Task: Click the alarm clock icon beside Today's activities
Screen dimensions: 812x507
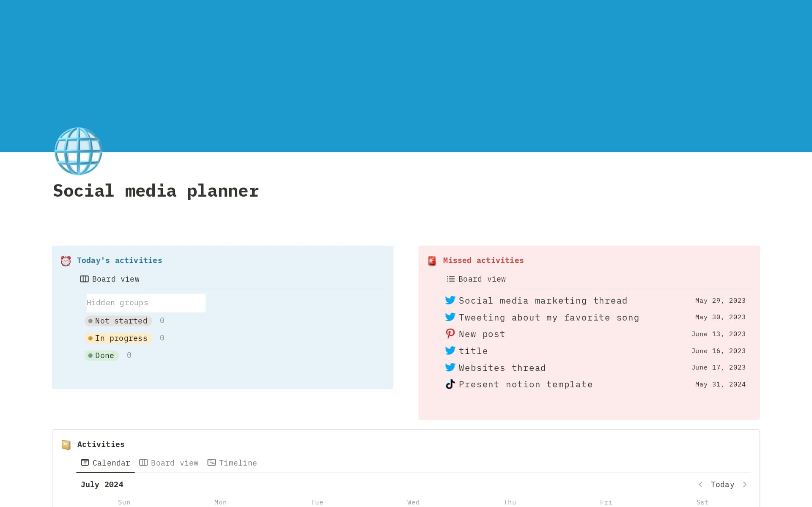Action: tap(66, 261)
